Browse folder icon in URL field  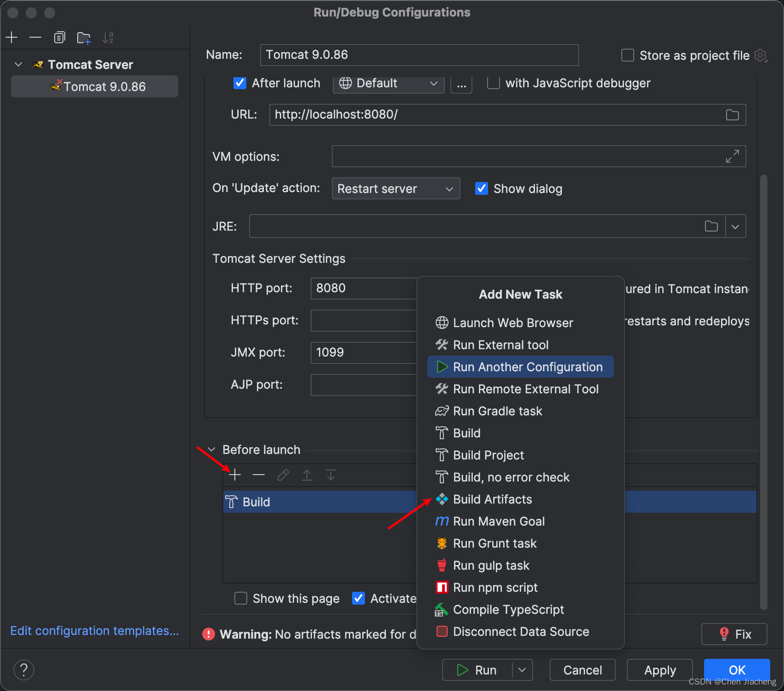point(733,115)
